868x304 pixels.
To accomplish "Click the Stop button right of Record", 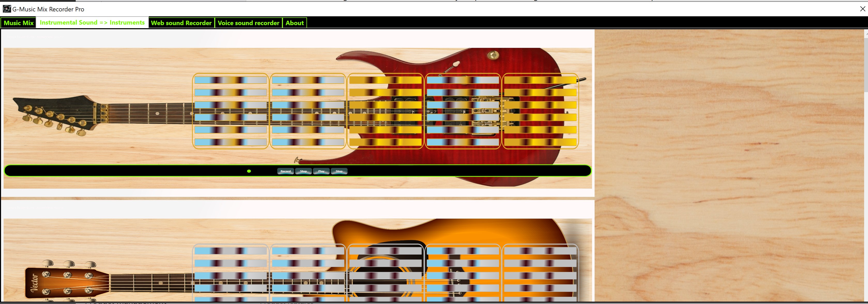I will pos(303,171).
